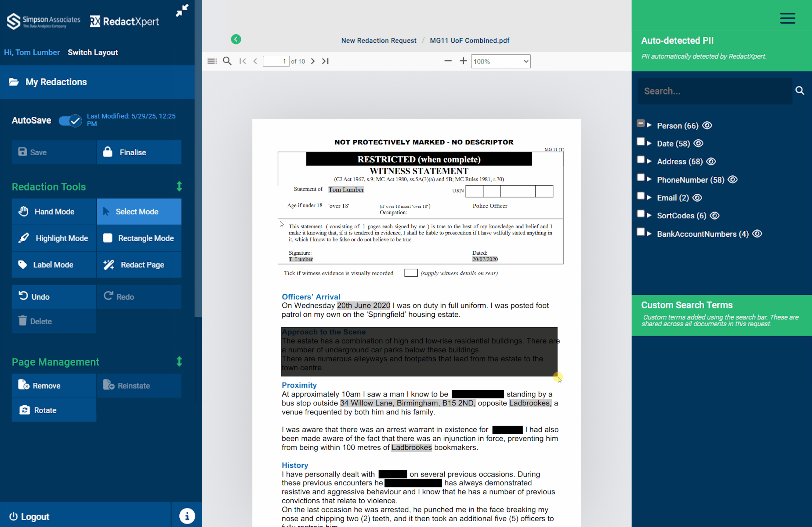Image resolution: width=812 pixels, height=527 pixels.
Task: Collapse the Redaction Tools section
Action: [x=179, y=186]
